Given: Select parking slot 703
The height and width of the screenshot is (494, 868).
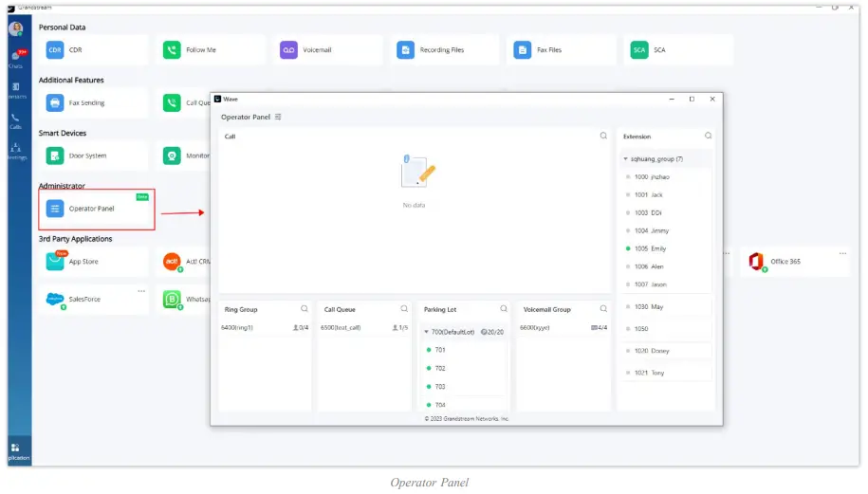Looking at the screenshot, I should [464, 387].
